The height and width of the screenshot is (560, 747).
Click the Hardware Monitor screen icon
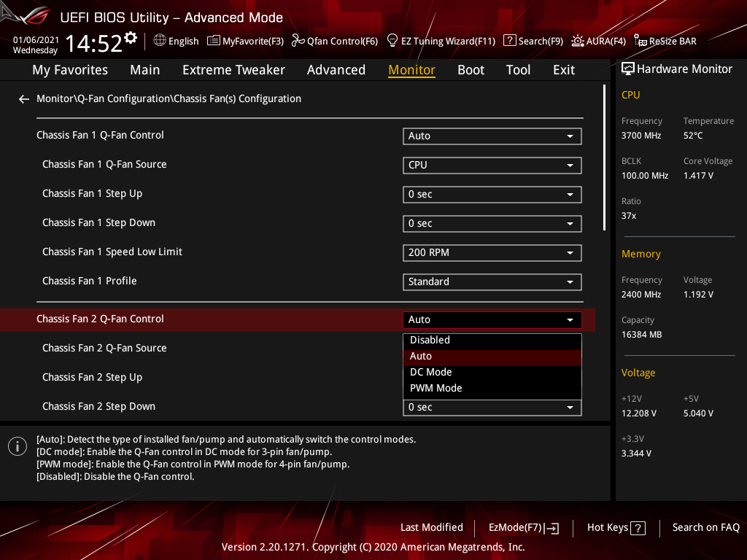(628, 69)
